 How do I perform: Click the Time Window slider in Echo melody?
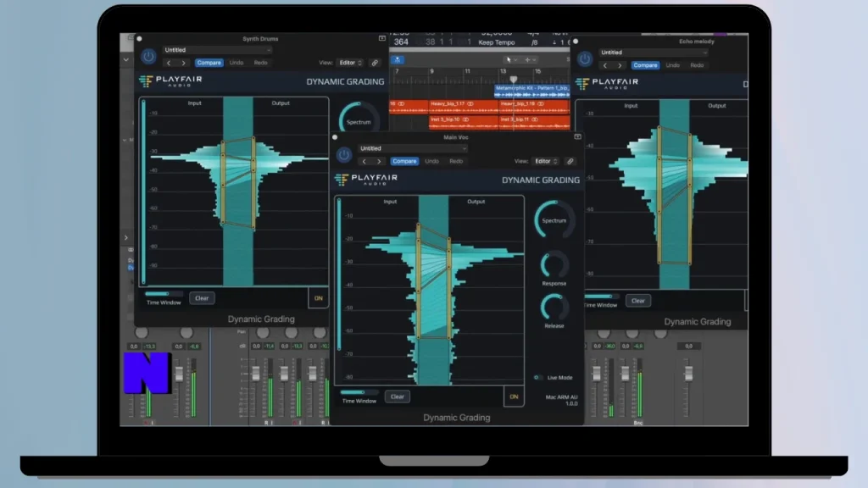pos(600,297)
